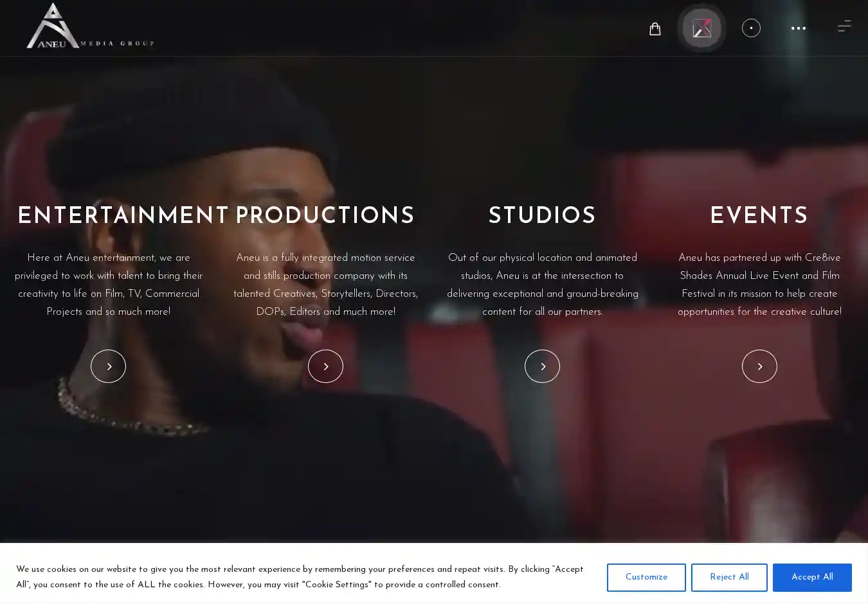The image size is (868, 604).
Task: Select the ENTERTAINMENT heading
Action: coord(123,217)
